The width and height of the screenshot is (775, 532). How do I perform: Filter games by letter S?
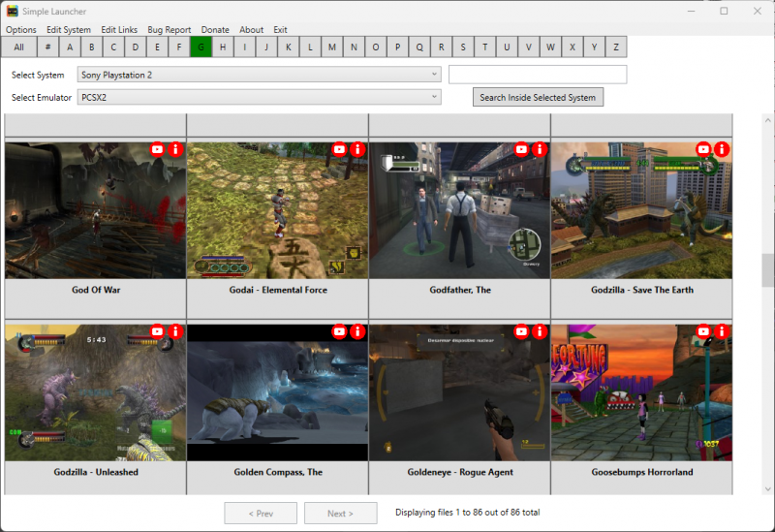tap(463, 47)
